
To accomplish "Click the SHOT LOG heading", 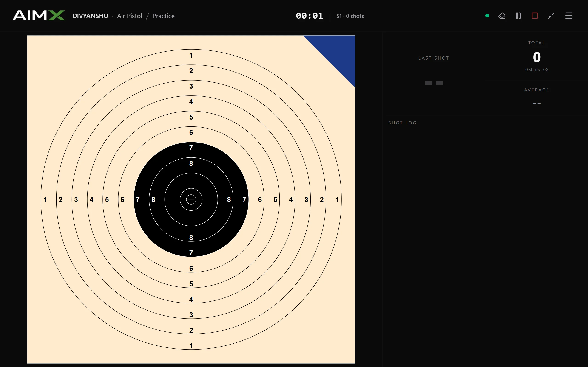I will pos(402,123).
